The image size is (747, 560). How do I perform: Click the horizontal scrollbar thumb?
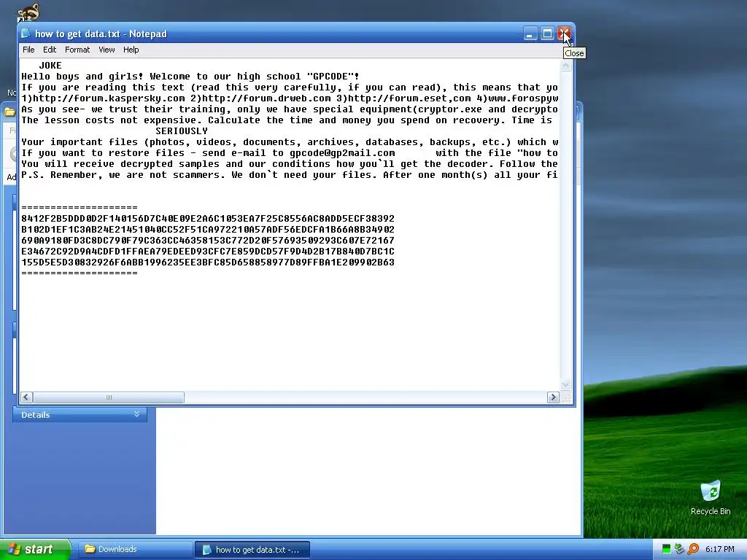pyautogui.click(x=109, y=397)
